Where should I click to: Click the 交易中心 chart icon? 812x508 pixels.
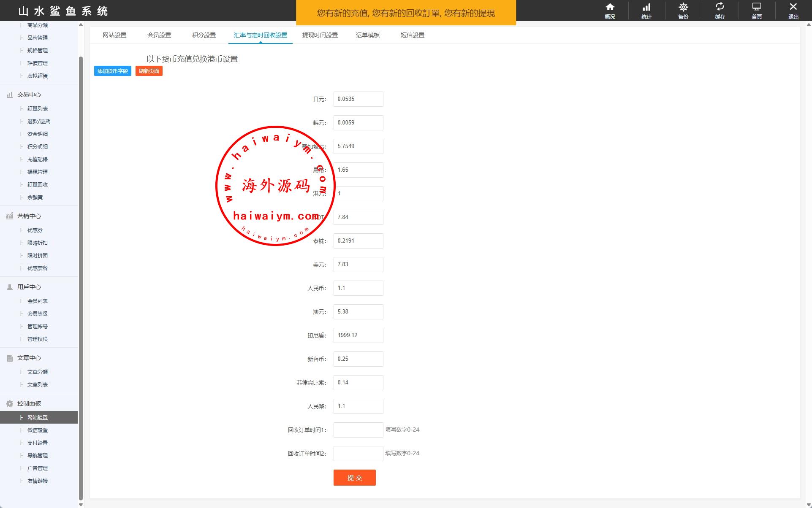pos(10,95)
